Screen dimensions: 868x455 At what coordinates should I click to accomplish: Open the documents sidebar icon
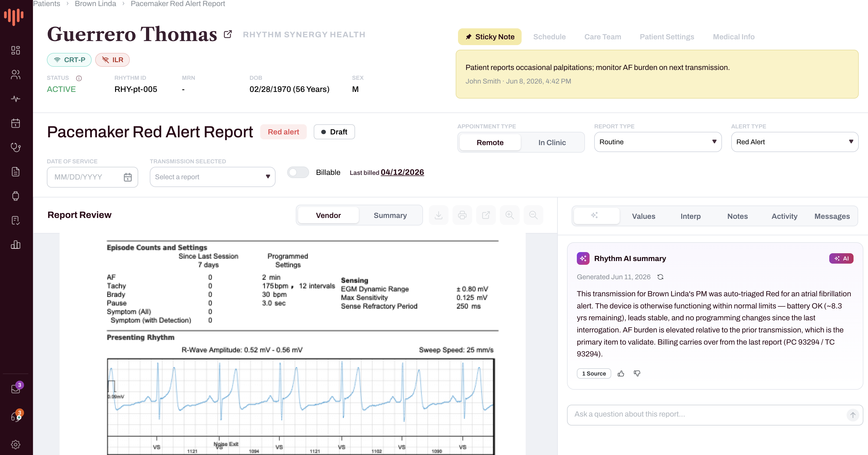point(16,172)
